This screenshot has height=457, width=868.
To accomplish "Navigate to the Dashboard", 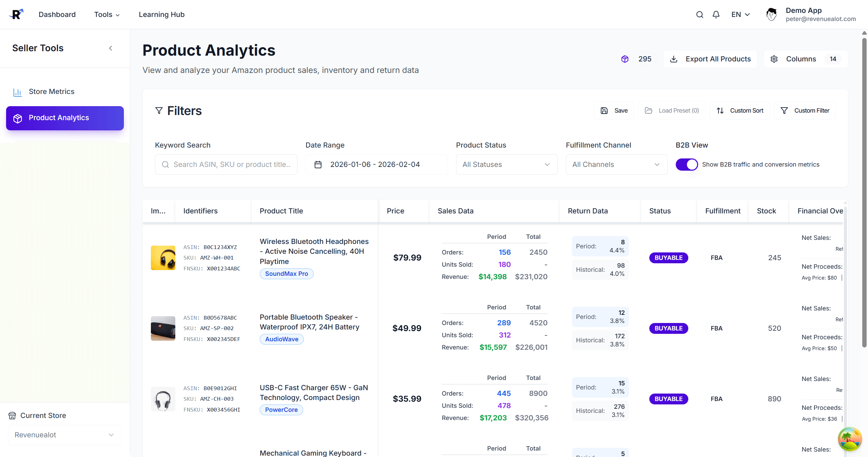I will (x=57, y=14).
